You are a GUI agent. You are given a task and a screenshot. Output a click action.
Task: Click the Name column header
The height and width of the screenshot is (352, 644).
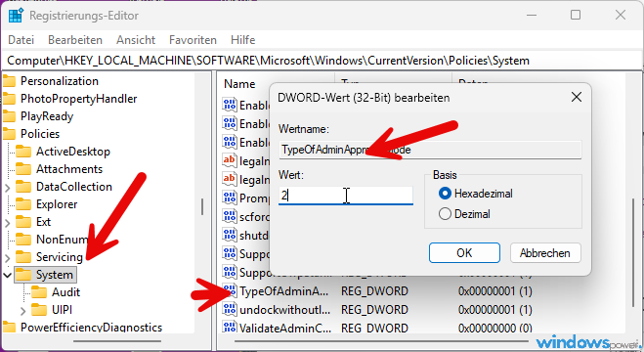239,84
